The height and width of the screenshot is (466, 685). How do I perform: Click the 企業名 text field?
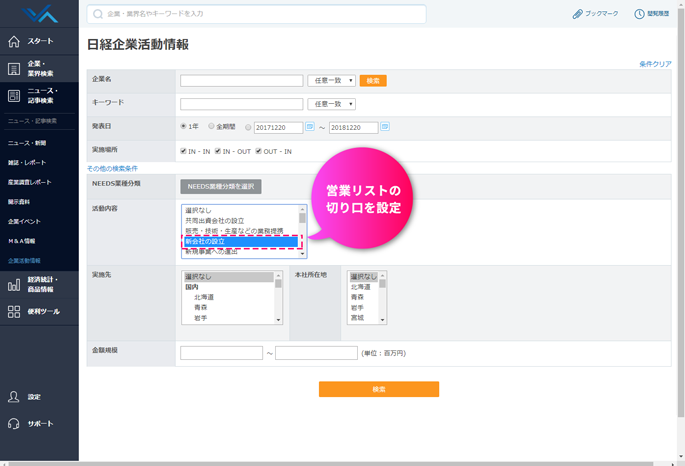pyautogui.click(x=242, y=81)
